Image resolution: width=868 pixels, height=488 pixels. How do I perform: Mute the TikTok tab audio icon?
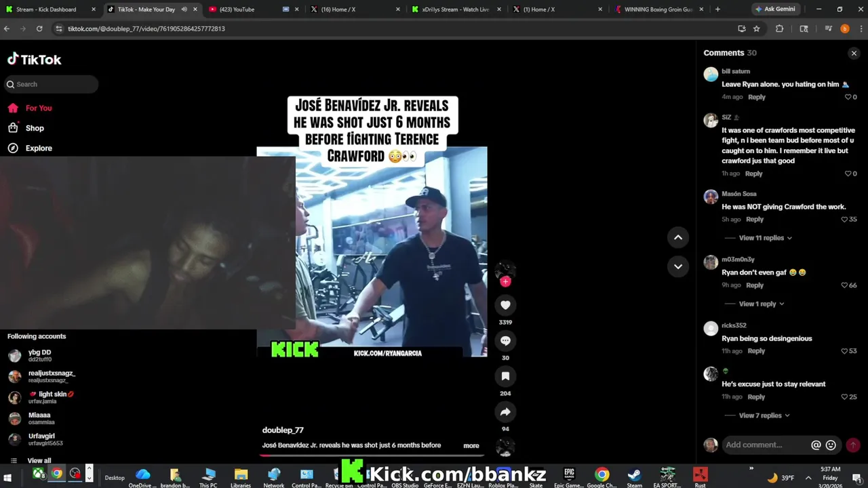coord(184,9)
